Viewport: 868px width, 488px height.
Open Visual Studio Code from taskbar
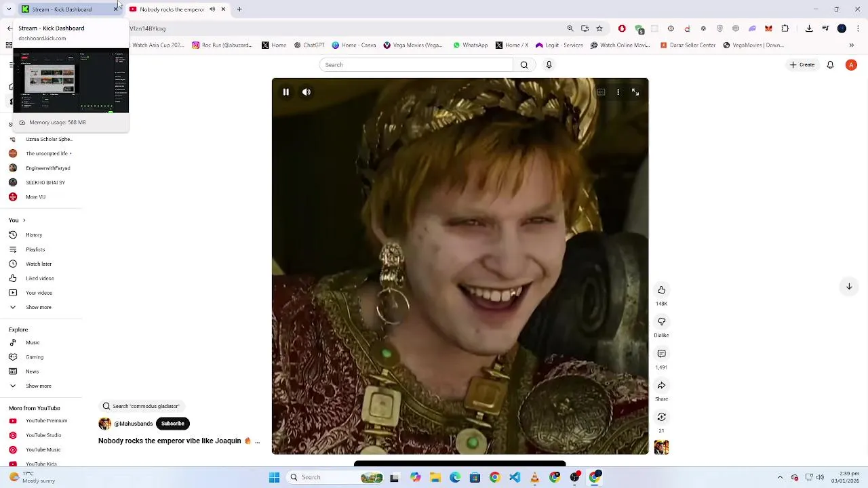[515, 477]
